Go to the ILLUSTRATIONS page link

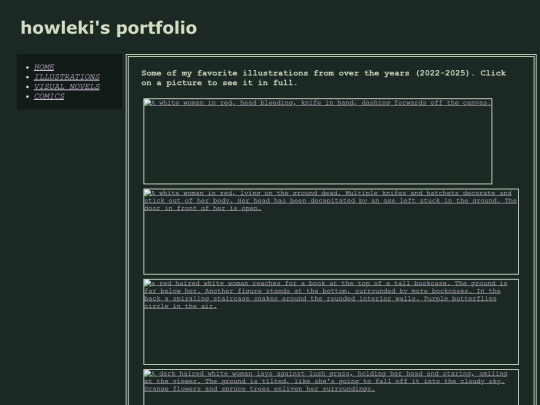tap(67, 76)
